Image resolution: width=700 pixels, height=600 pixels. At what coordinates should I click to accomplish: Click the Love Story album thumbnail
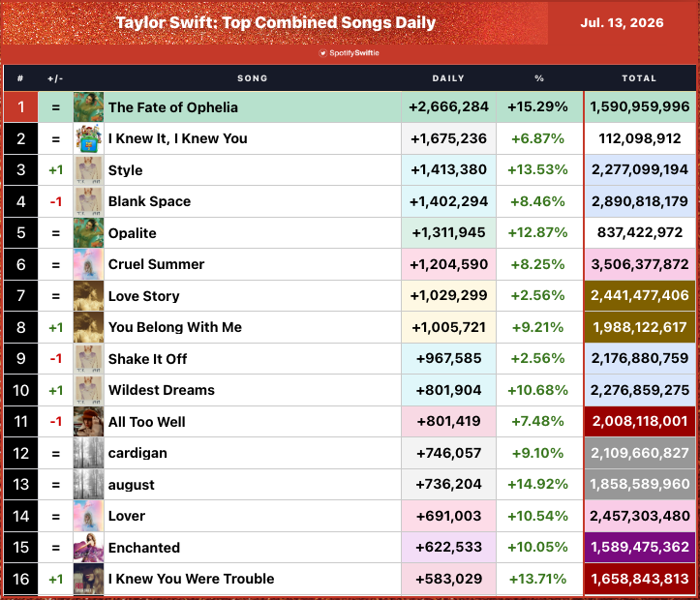click(x=88, y=296)
